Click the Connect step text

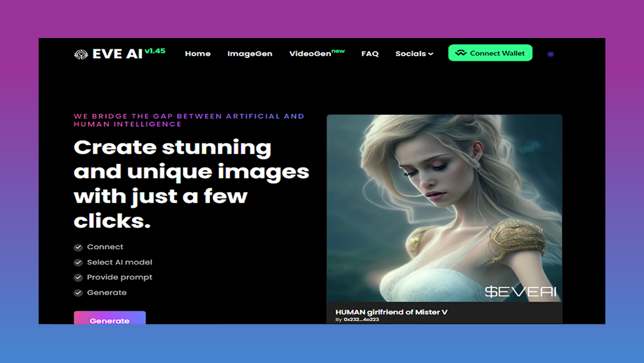pyautogui.click(x=105, y=247)
